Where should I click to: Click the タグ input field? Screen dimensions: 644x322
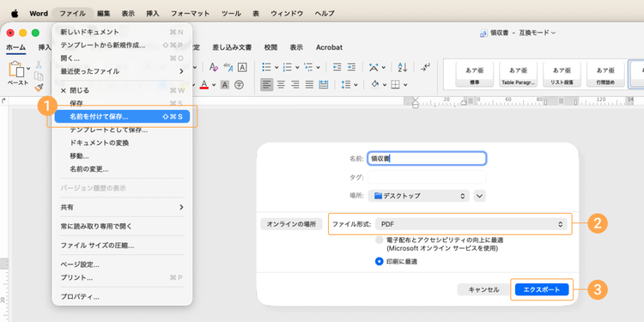427,177
